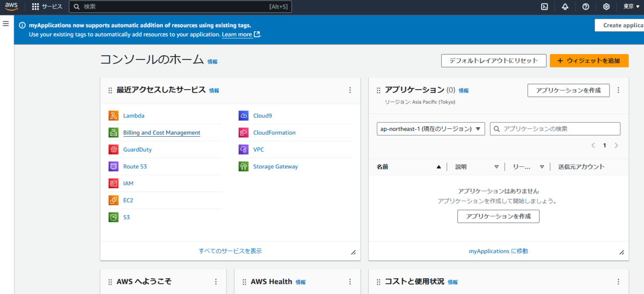Grab drag handle of アプリケーション widget

(378, 91)
